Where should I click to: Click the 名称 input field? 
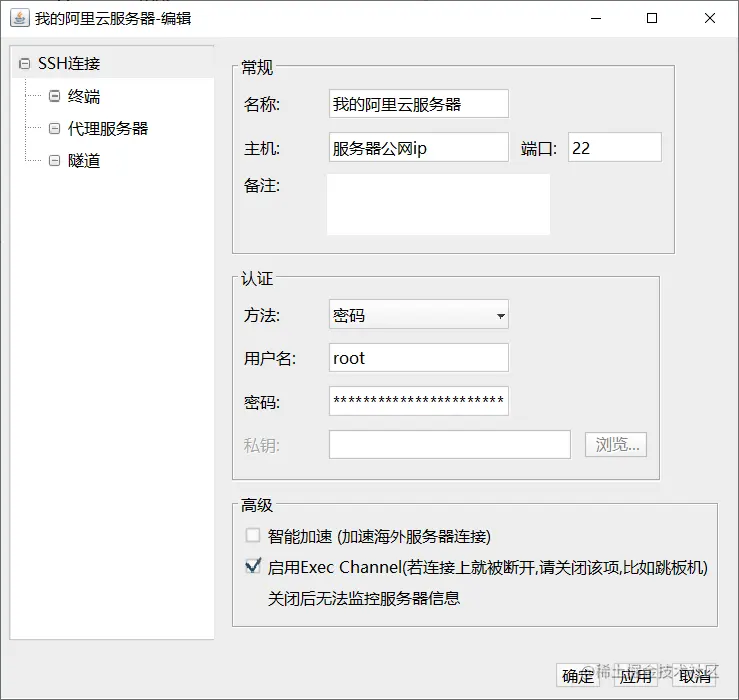point(419,104)
